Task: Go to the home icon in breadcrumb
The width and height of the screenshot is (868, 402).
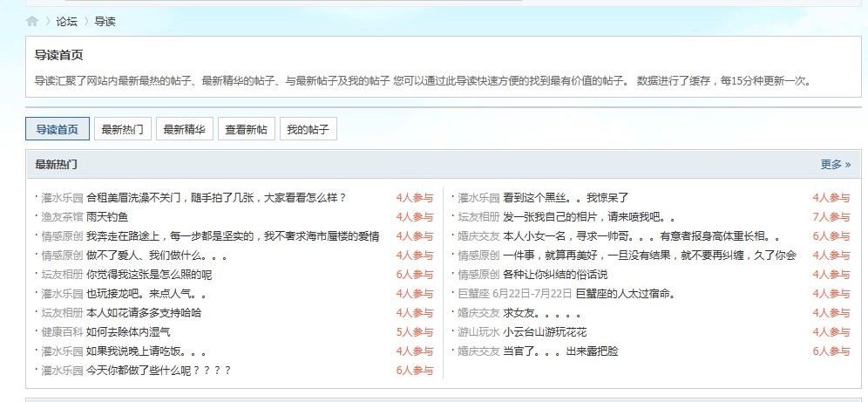Action: [x=32, y=22]
